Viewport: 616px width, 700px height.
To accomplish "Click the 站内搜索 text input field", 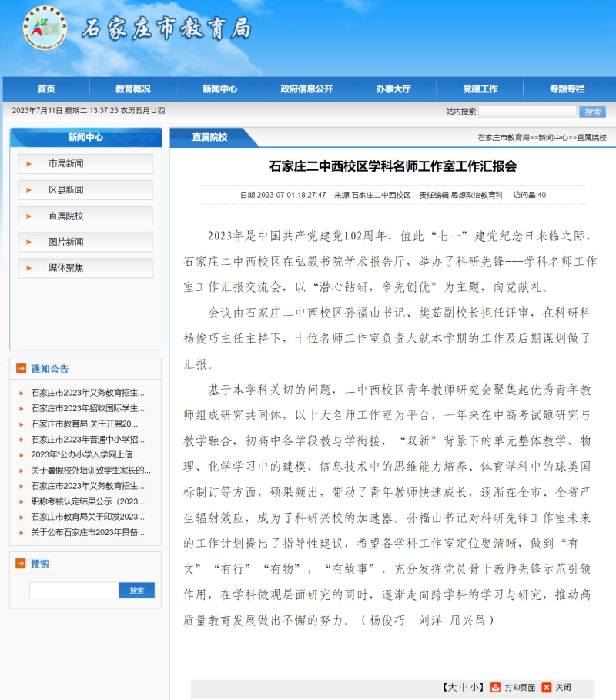I will point(527,112).
